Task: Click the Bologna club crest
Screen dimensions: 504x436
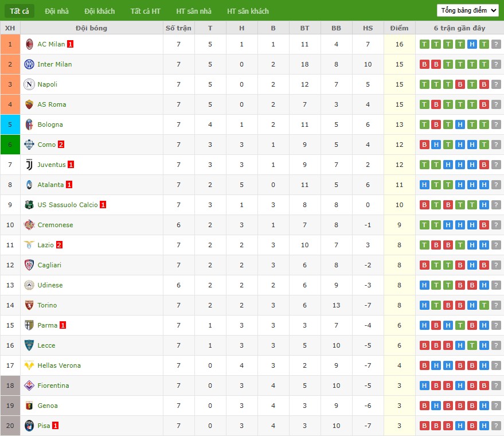Action: (x=29, y=124)
